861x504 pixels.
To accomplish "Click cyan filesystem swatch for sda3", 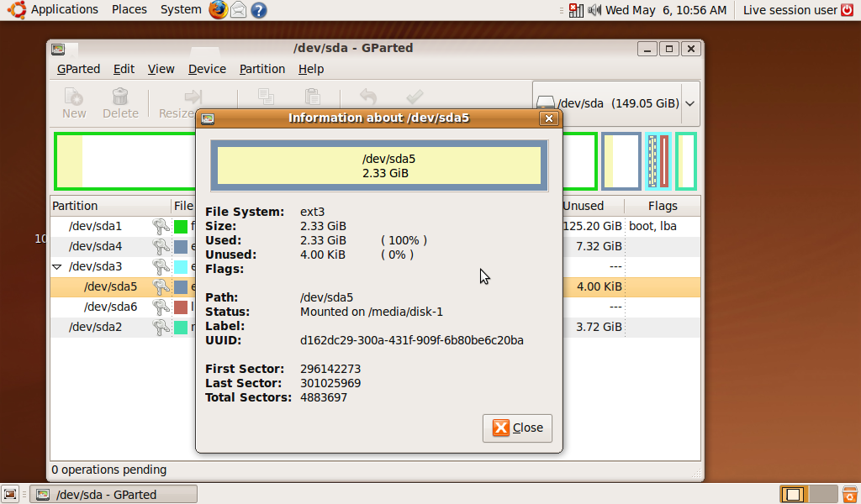I will click(x=181, y=267).
